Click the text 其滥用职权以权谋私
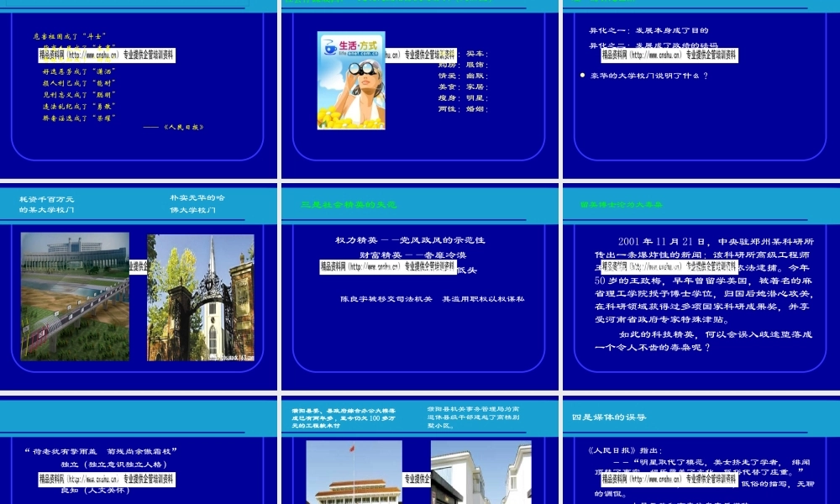 (483, 299)
